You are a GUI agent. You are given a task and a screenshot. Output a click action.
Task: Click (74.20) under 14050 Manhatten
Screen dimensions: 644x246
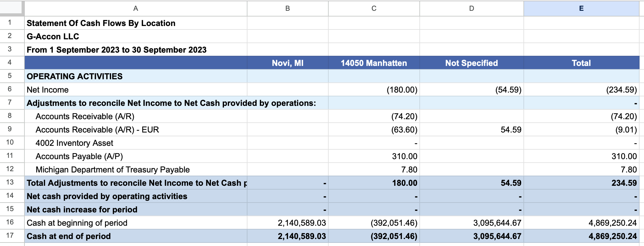[374, 116]
